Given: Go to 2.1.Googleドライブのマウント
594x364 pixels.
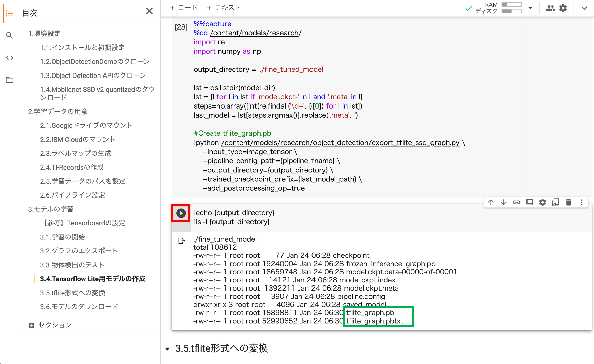Looking at the screenshot, I should coord(86,125).
